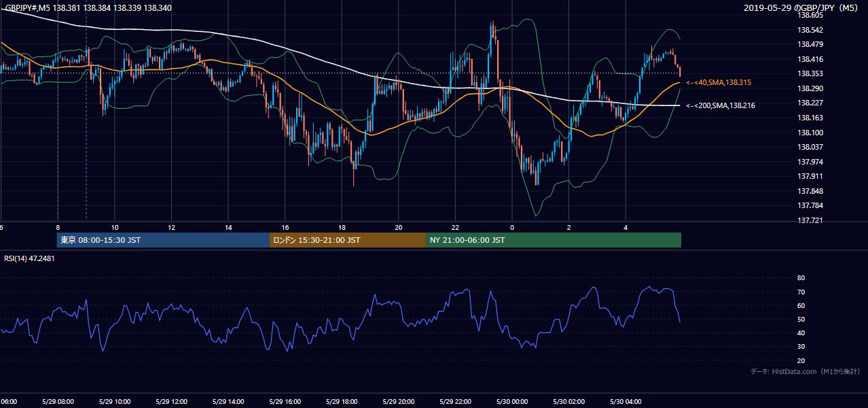
Task: Click the RSI 80 level label
Action: coord(801,278)
